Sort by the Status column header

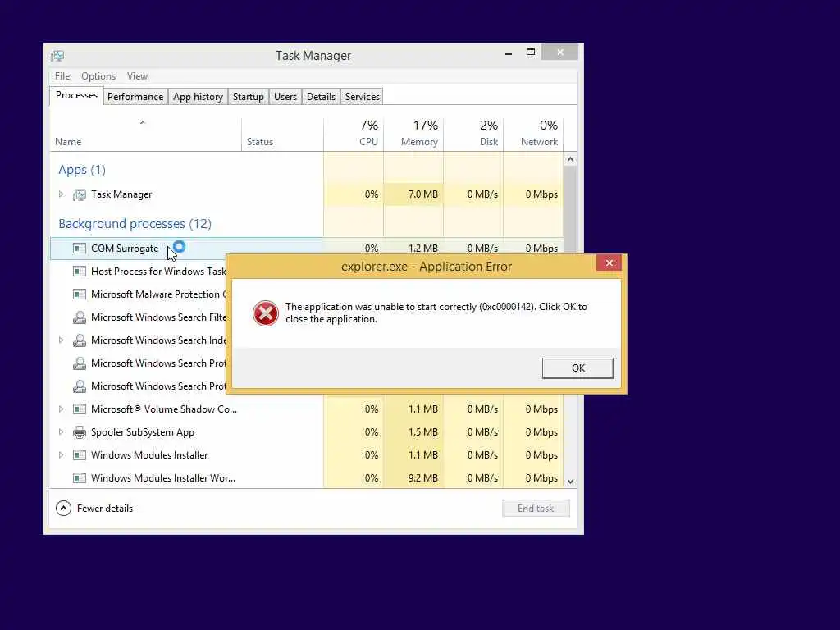pos(282,135)
